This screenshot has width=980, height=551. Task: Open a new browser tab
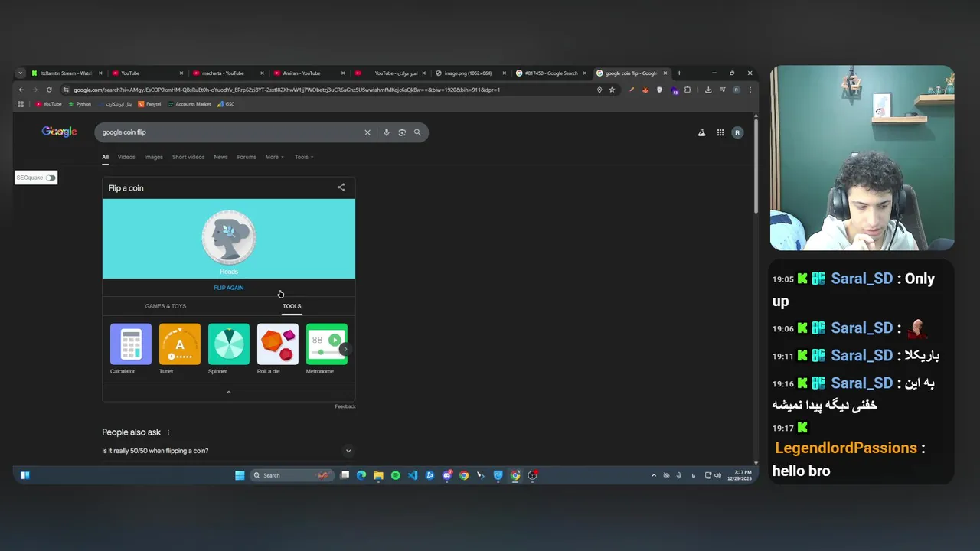tap(679, 73)
